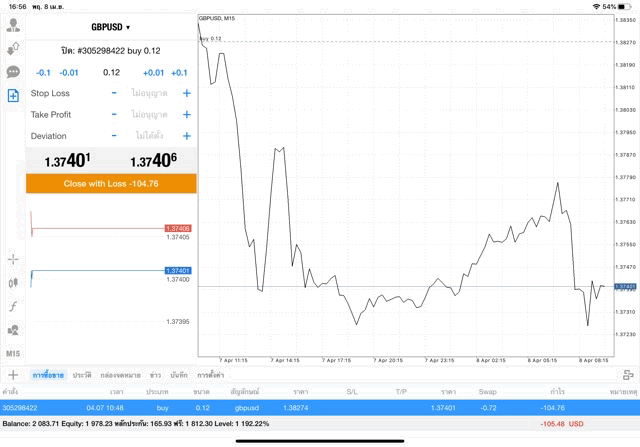Switch to the การซื้อขาย tab

[x=48, y=375]
